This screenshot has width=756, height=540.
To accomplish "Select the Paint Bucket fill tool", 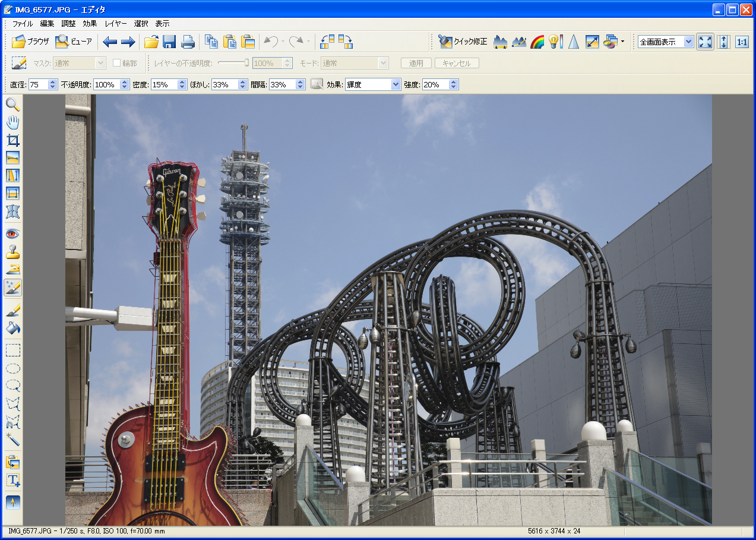I will coord(12,327).
